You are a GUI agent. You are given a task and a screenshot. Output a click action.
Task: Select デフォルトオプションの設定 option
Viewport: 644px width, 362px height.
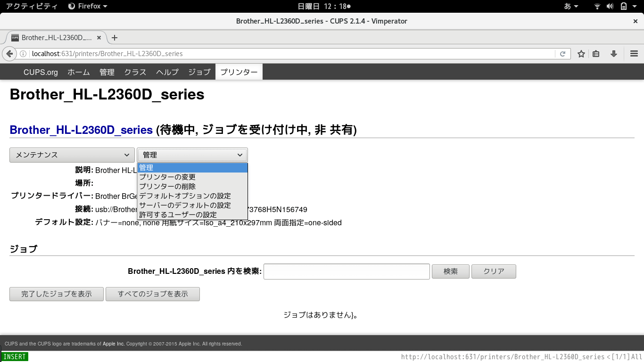coord(192,196)
